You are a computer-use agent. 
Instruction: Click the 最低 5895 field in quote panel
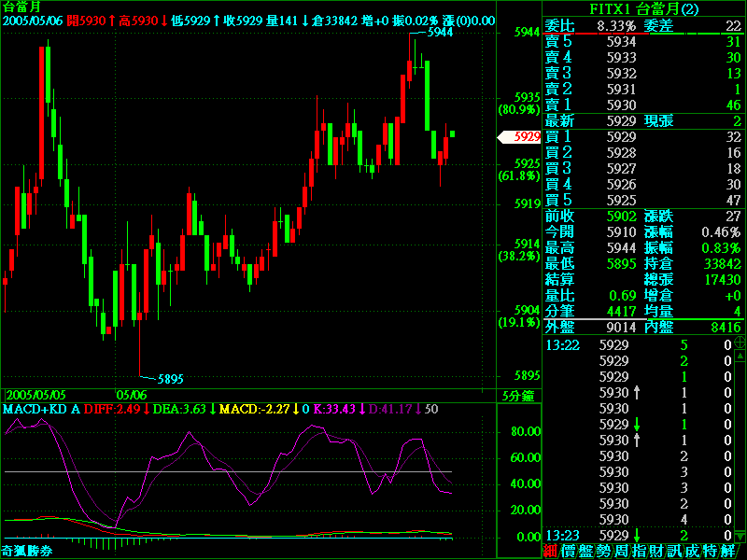click(591, 263)
